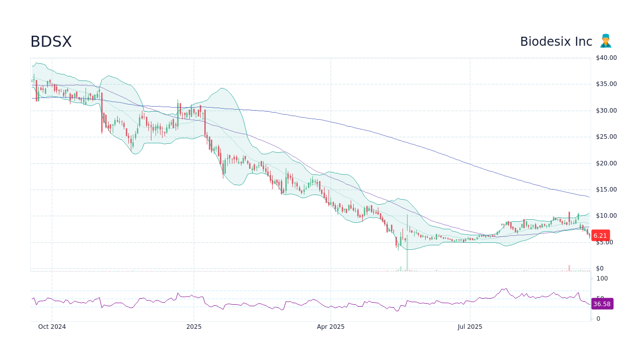The width and height of the screenshot is (644, 362).
Task: Click the RSI 100 scale label
Action: tap(602, 279)
